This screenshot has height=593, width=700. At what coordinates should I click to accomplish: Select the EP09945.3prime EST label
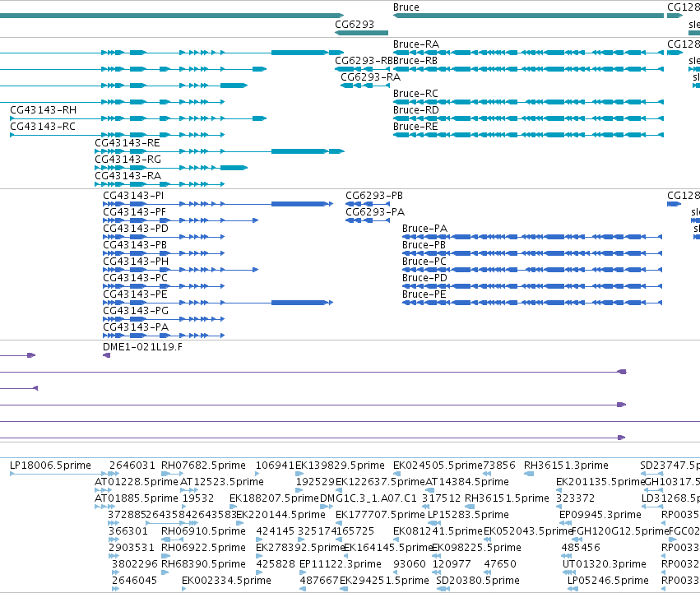pyautogui.click(x=600, y=515)
